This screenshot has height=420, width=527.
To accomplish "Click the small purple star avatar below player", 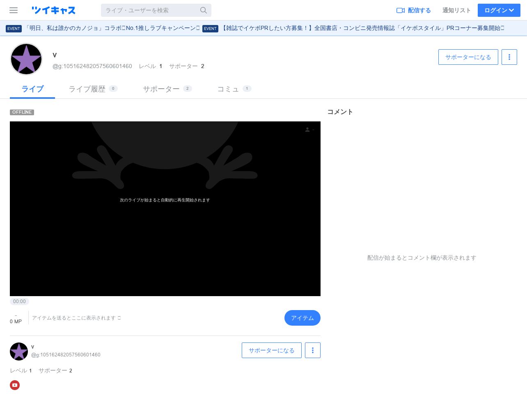I will click(19, 352).
